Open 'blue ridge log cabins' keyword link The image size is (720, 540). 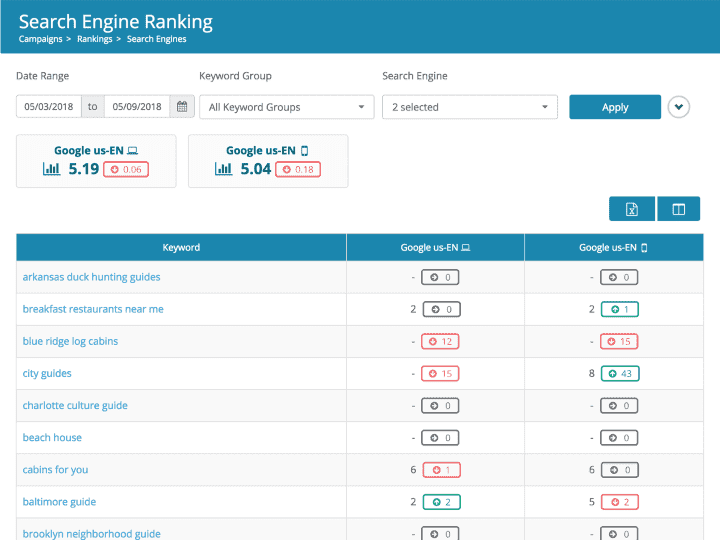point(70,341)
